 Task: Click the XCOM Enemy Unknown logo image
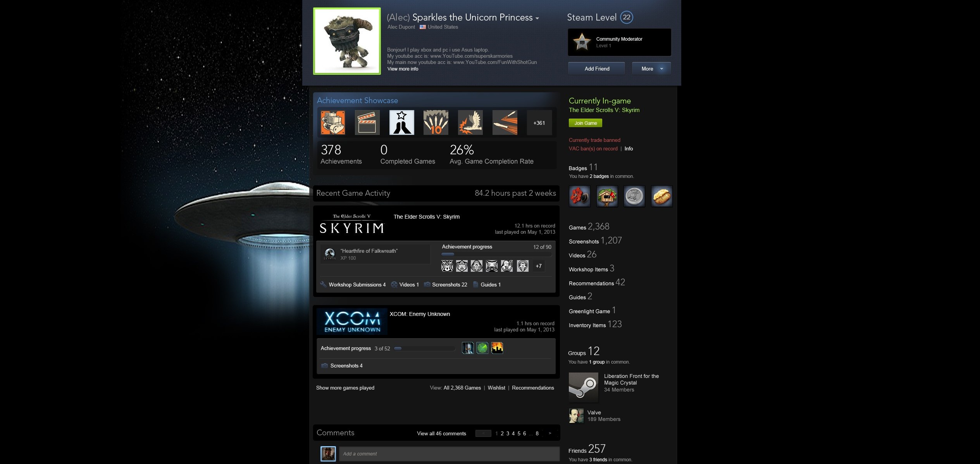click(352, 322)
